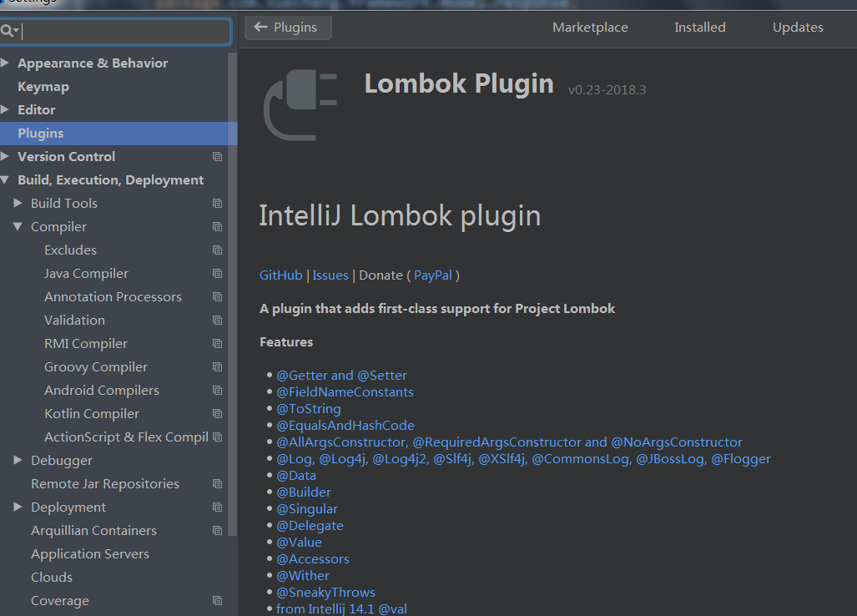Select Plugins in settings tree
857x616 pixels.
point(118,134)
